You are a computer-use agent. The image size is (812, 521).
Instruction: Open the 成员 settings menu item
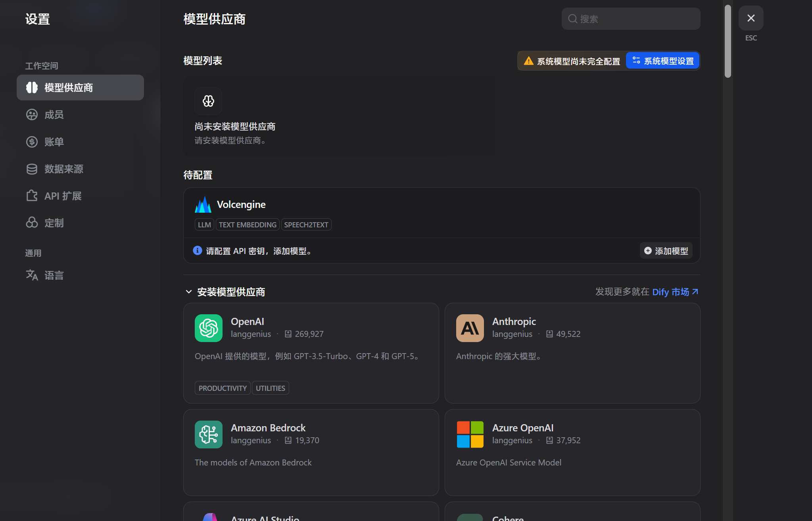click(54, 115)
